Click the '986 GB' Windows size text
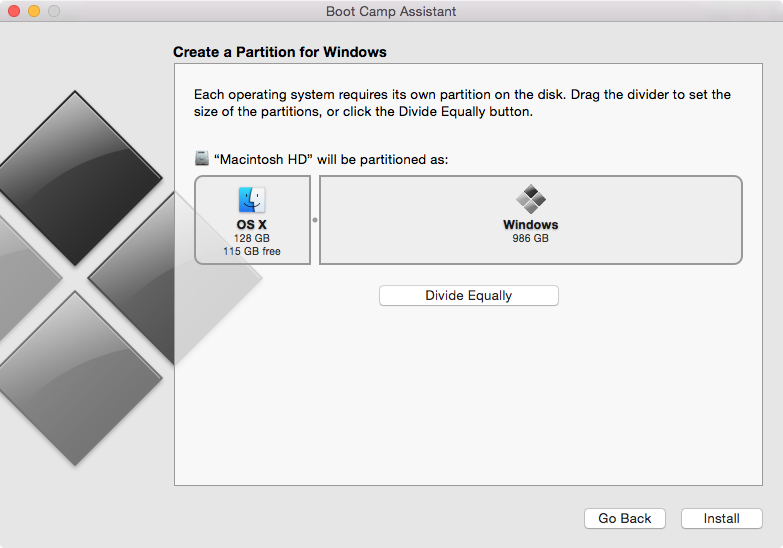783x548 pixels. (x=530, y=238)
